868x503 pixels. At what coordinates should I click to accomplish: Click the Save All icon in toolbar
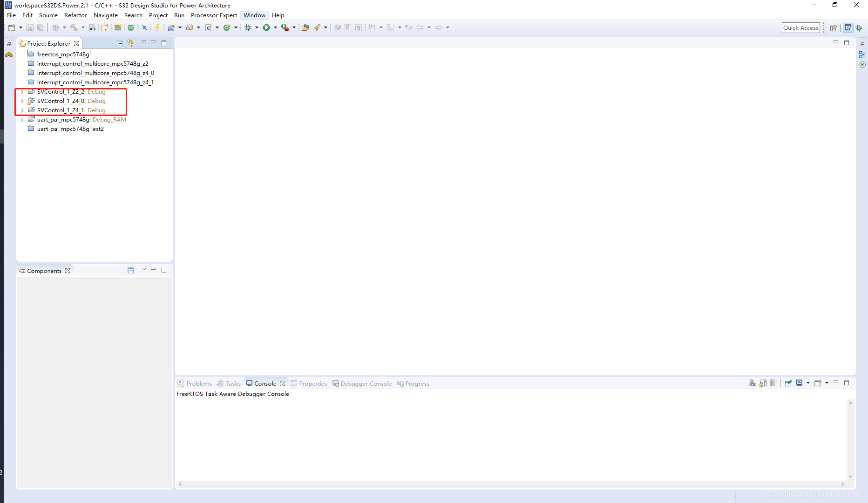tap(41, 27)
